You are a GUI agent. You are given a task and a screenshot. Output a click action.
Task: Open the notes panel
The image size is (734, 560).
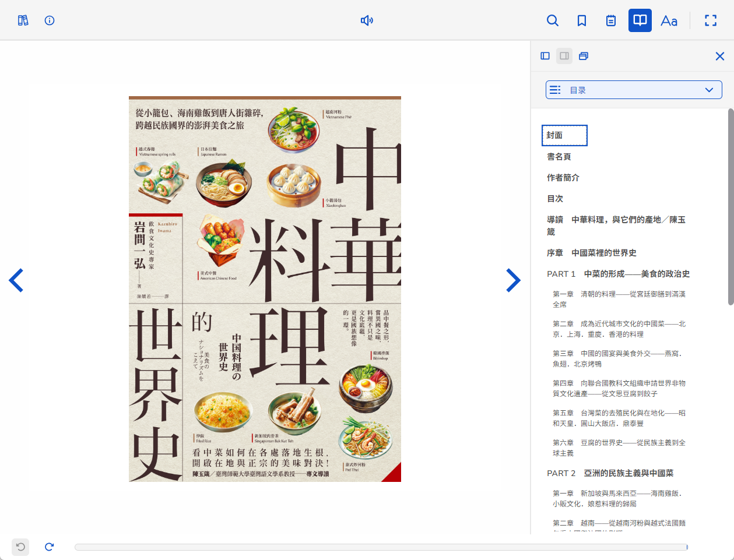[x=610, y=20]
